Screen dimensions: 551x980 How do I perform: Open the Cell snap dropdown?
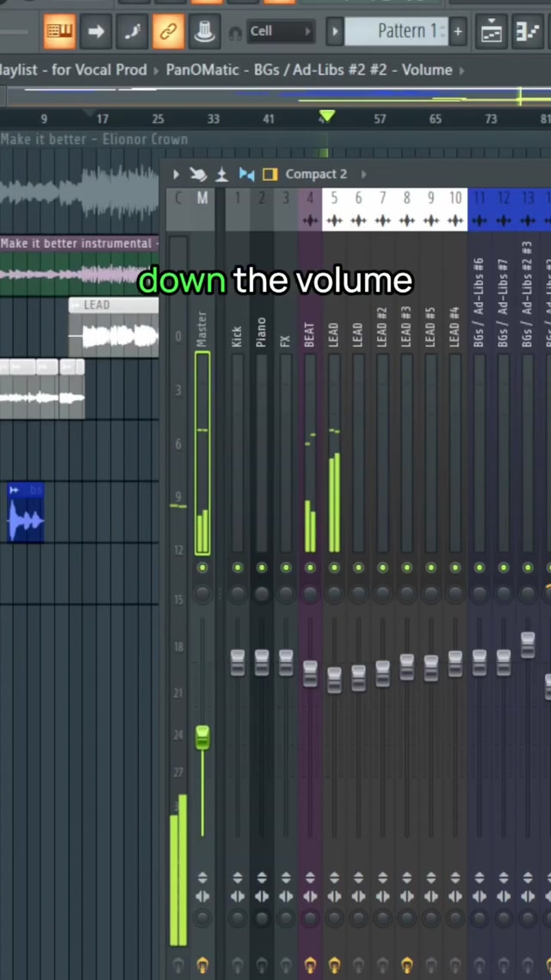[x=281, y=32]
